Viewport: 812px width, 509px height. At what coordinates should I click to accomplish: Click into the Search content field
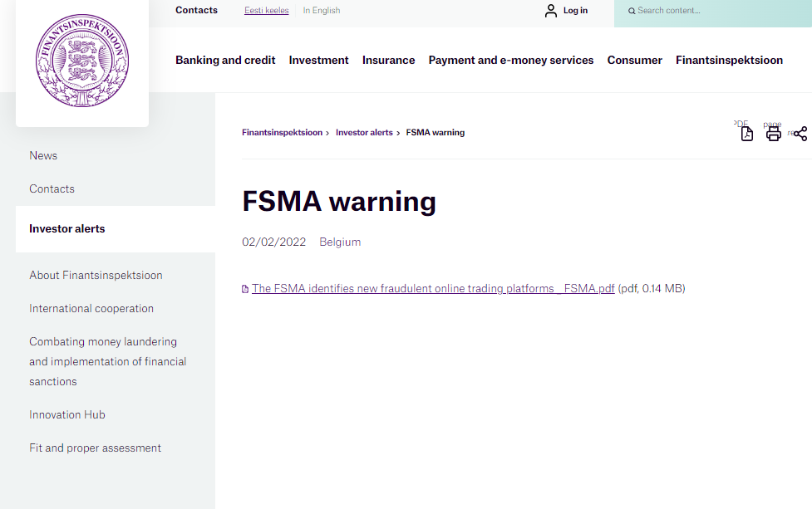(715, 11)
